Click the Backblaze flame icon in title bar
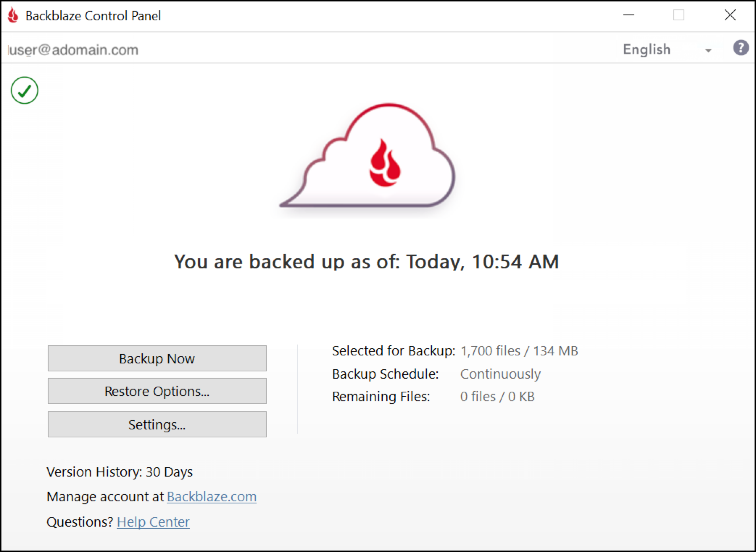The height and width of the screenshot is (552, 756). click(13, 15)
